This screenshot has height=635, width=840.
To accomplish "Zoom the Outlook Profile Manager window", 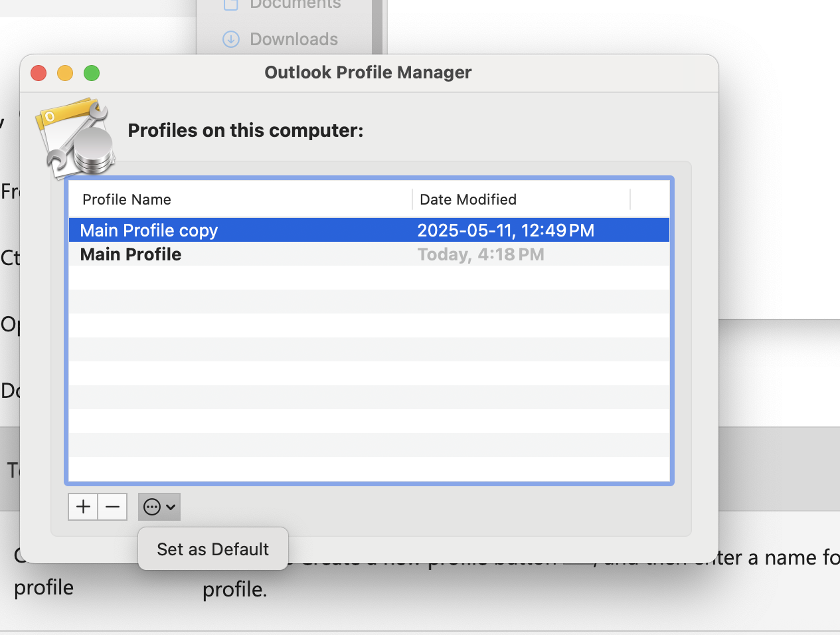I will pos(92,73).
